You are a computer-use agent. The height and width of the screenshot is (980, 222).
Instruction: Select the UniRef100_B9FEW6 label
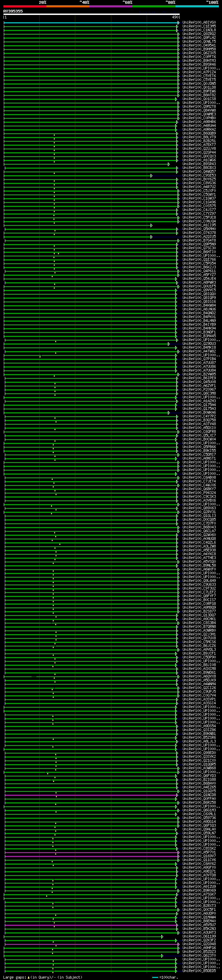coord(199,91)
